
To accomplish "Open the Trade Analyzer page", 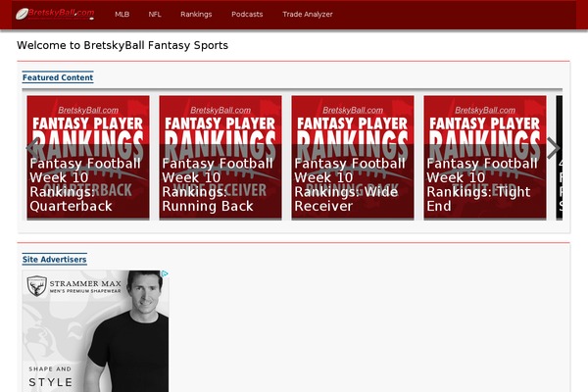I will [x=308, y=15].
